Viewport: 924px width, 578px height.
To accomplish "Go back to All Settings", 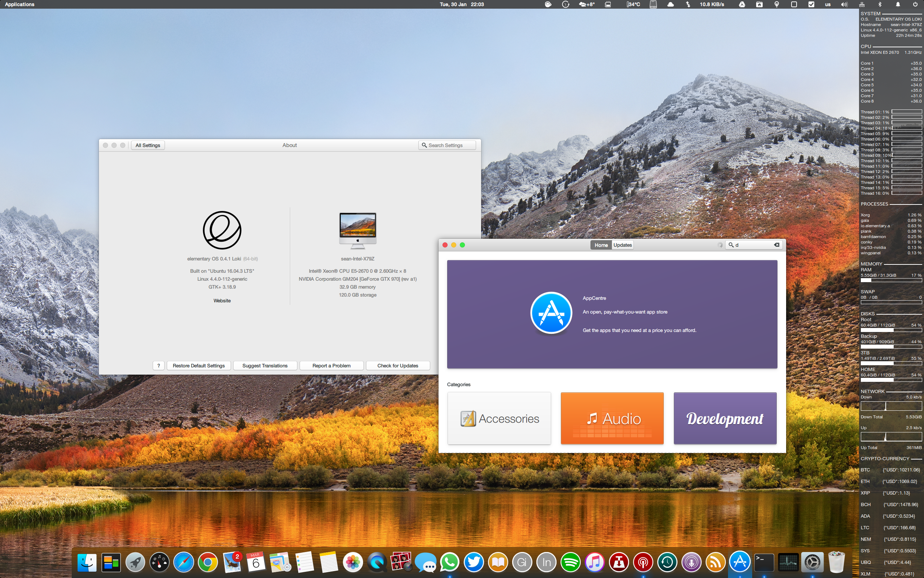I will pos(148,145).
